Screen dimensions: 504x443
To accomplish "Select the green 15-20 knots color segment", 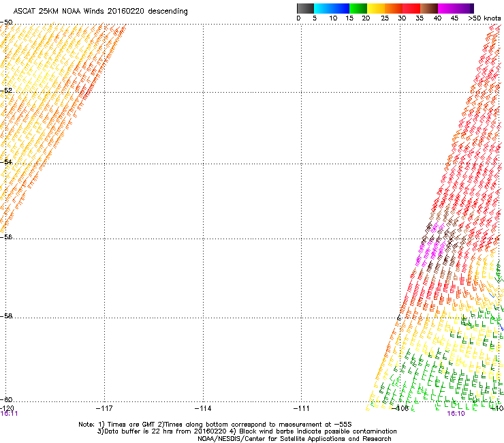I will [358, 8].
